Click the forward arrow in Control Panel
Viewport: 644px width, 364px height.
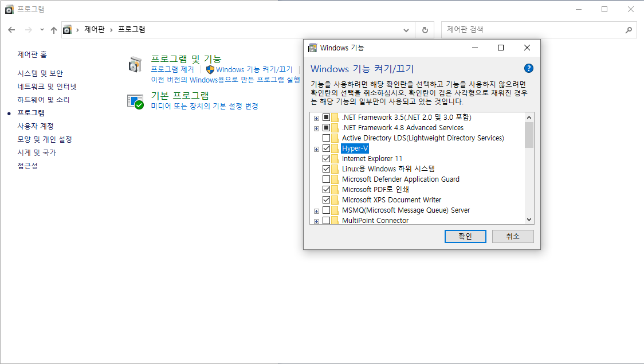click(28, 30)
